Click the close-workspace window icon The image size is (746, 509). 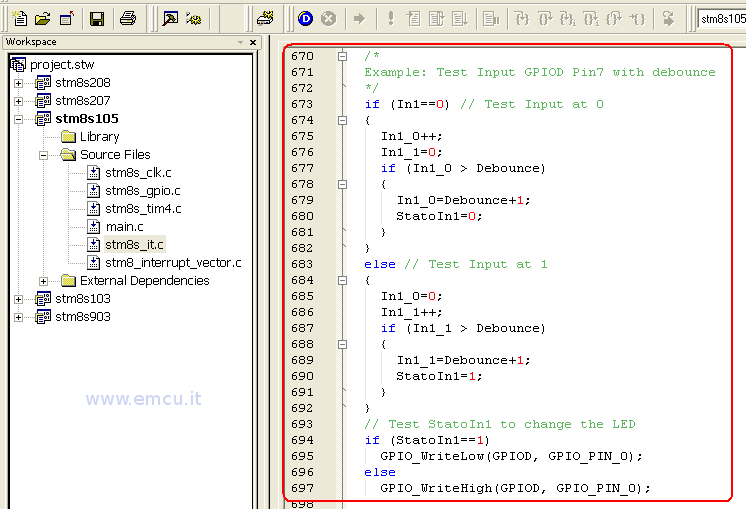tap(67, 19)
